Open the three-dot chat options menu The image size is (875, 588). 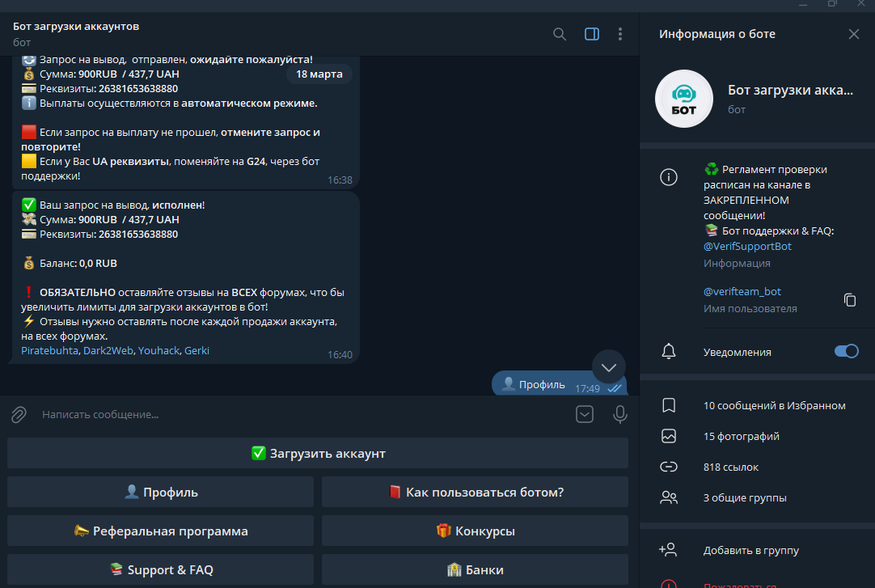pos(620,34)
